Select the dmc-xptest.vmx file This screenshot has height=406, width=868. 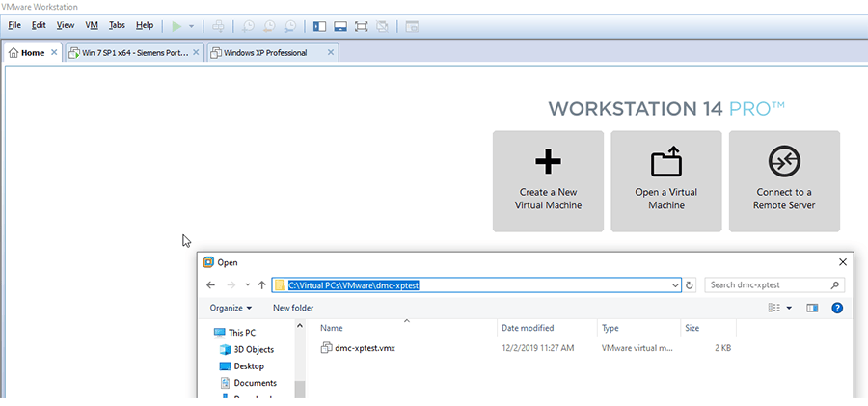click(x=358, y=348)
